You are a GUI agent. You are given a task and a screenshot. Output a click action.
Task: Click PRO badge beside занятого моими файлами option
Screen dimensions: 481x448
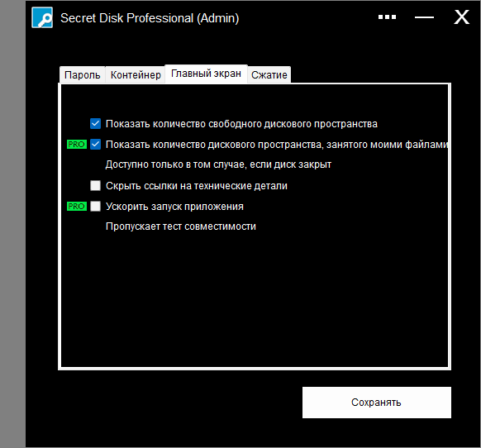(77, 144)
